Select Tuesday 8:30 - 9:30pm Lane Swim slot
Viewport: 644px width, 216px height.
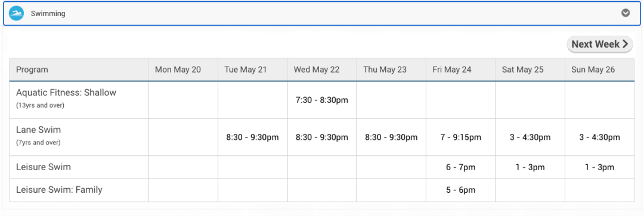(x=253, y=137)
